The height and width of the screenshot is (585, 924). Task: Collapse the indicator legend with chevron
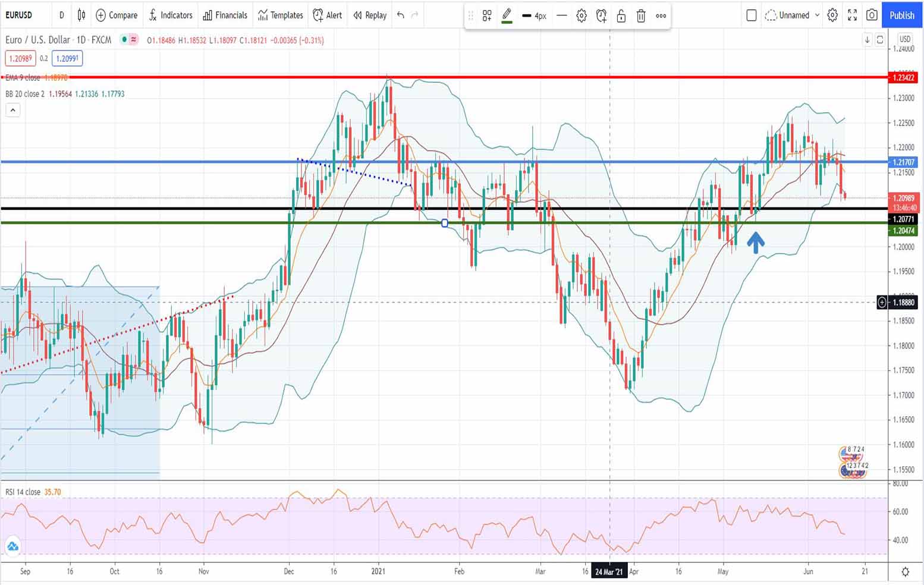[x=12, y=110]
